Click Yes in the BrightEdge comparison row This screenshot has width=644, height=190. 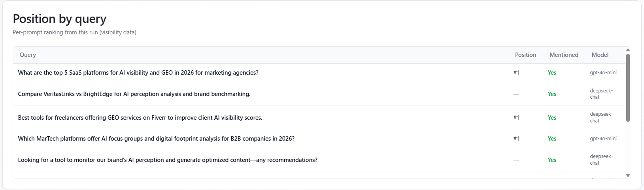[x=552, y=94]
